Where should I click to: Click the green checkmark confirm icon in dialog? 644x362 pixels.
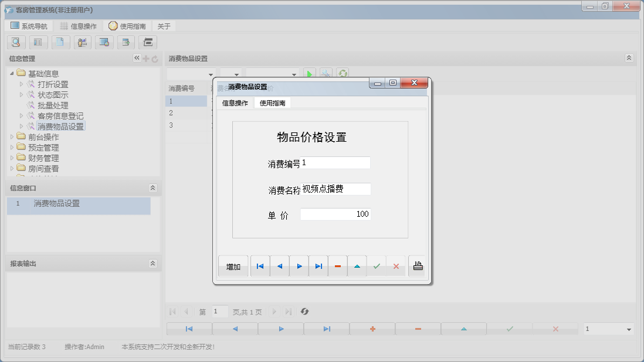(x=377, y=265)
